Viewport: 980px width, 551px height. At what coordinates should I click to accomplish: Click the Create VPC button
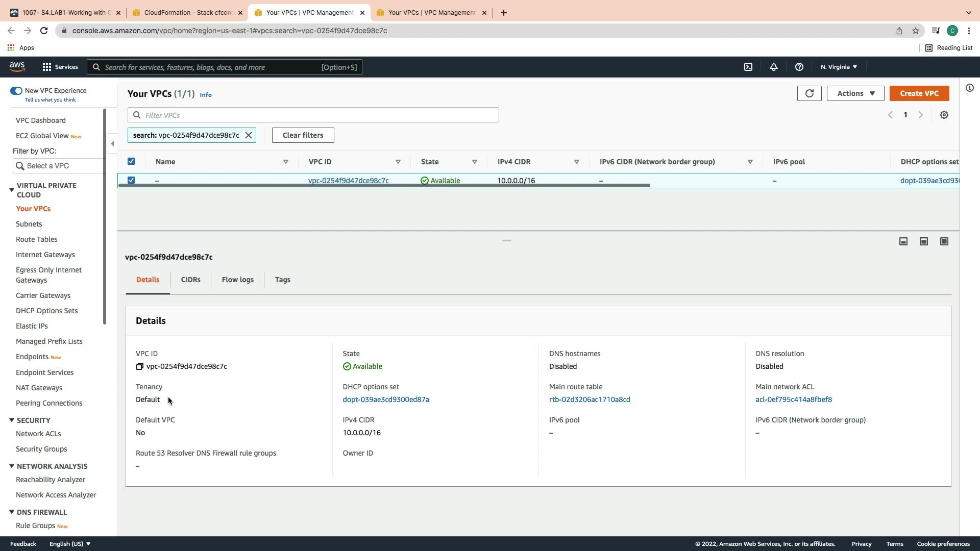click(919, 93)
